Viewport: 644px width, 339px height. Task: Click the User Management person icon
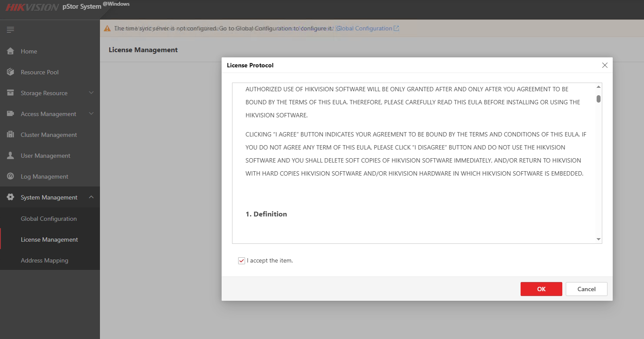[x=10, y=156]
